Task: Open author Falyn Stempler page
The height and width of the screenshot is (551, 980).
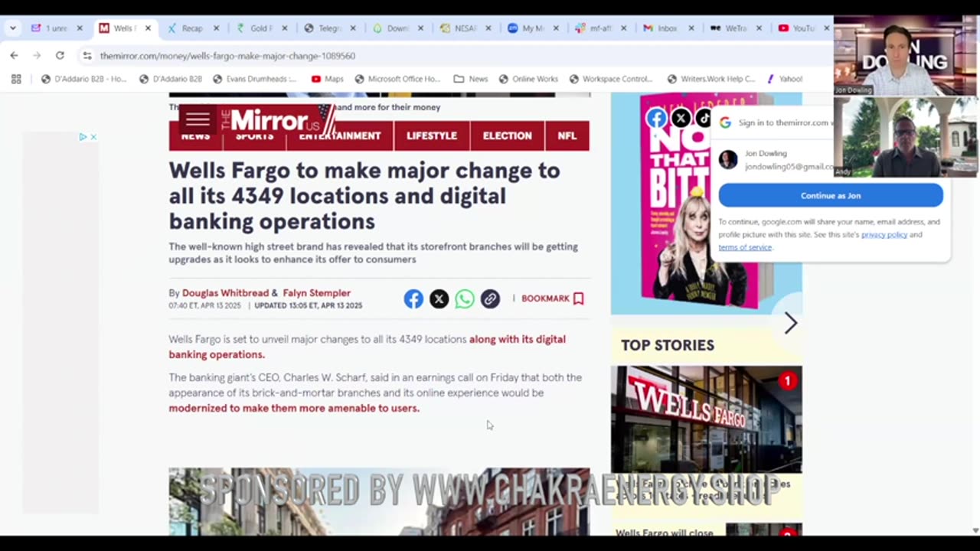Action: pyautogui.click(x=316, y=293)
